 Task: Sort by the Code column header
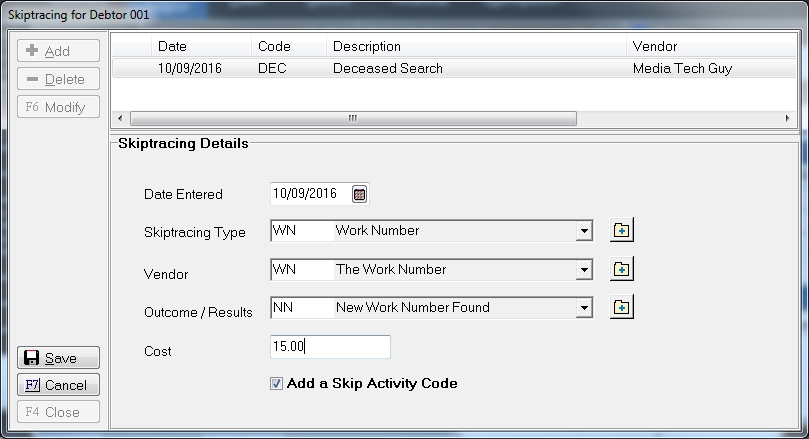[288, 46]
